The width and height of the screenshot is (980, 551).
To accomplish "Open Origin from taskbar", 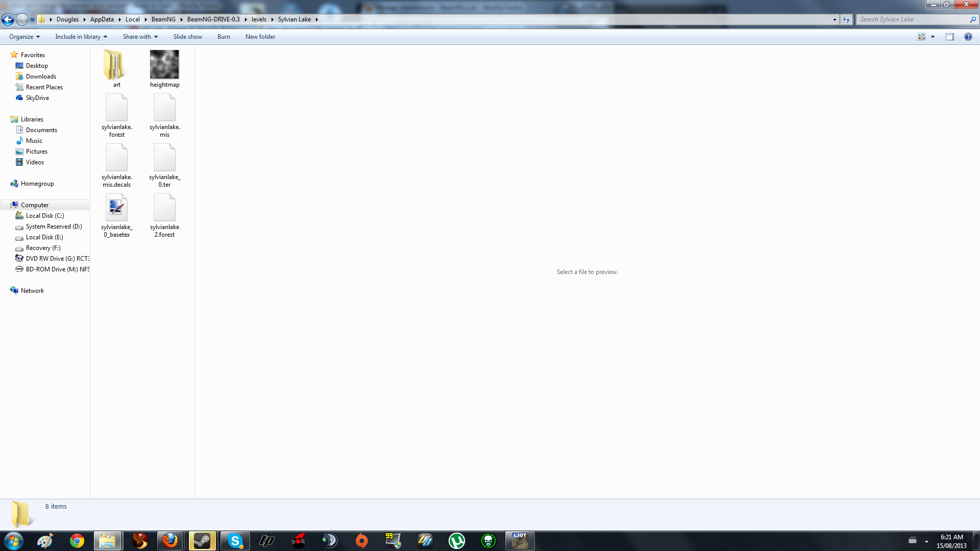I will pos(361,541).
